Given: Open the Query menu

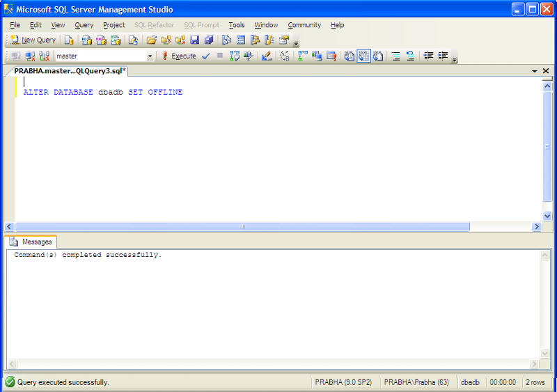Looking at the screenshot, I should [x=84, y=25].
